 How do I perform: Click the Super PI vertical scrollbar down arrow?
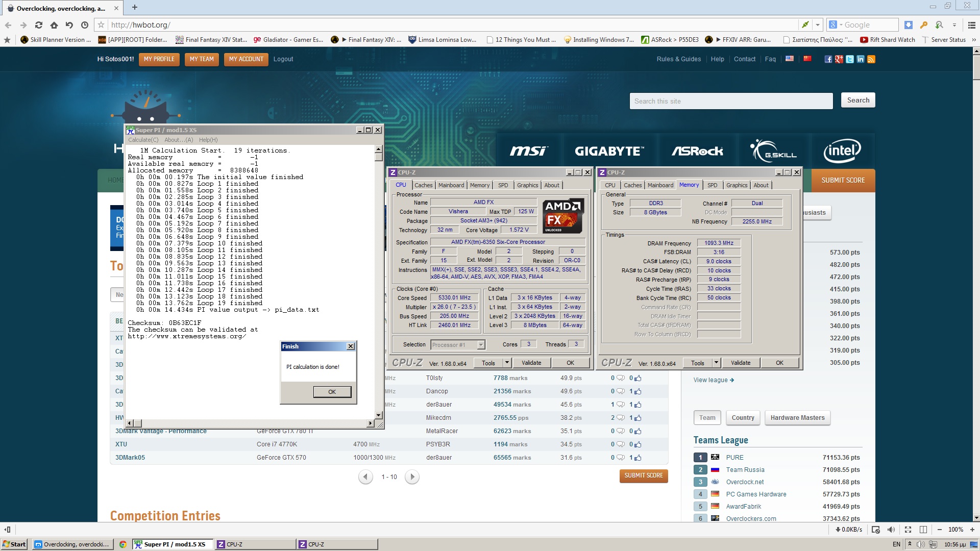coord(379,415)
